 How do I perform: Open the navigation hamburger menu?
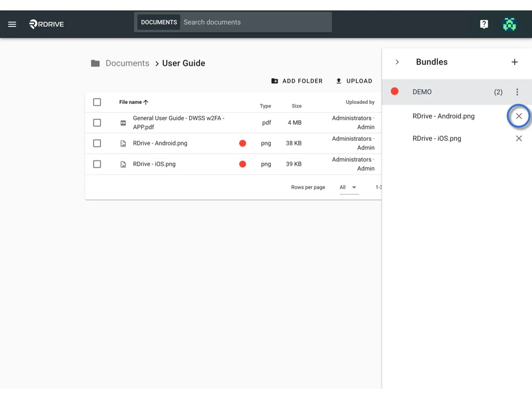tap(12, 24)
